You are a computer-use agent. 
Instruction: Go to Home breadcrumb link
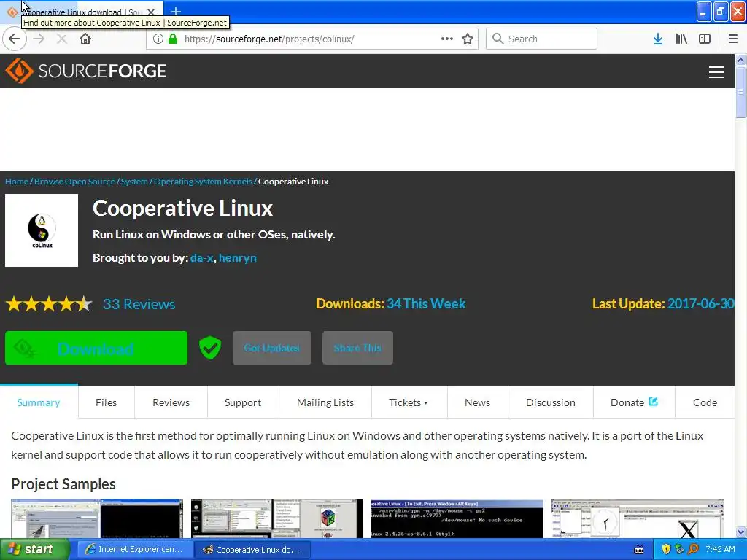[17, 182]
